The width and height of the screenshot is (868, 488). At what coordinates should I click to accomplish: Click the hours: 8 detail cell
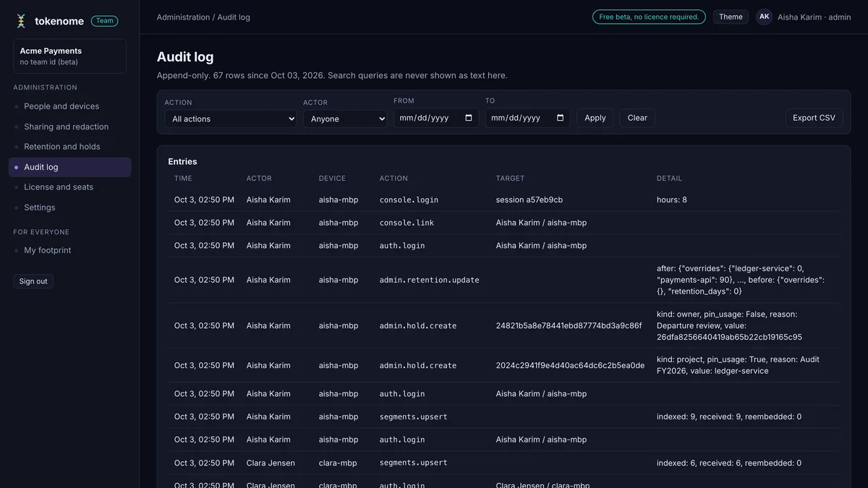coord(672,200)
